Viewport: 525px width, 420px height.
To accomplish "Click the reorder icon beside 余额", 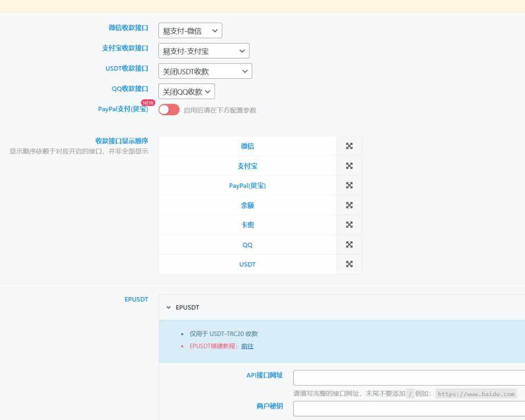I will click(x=349, y=205).
